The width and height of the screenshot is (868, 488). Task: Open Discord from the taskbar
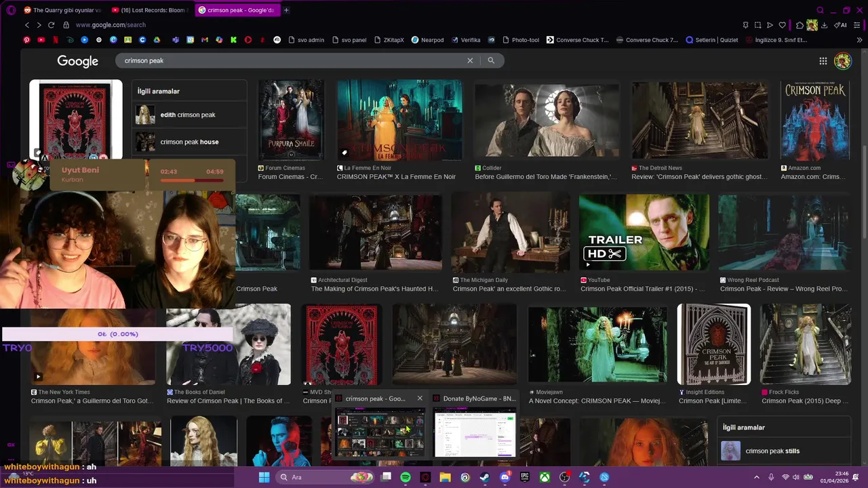coord(505,477)
